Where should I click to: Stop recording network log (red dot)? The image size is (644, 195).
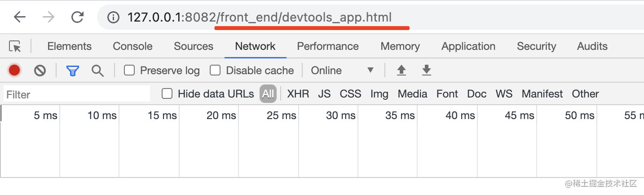pos(14,70)
